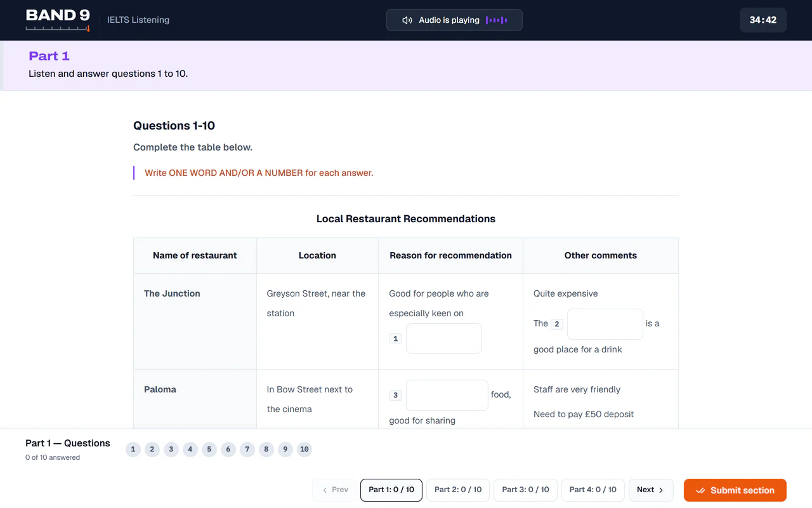
Task: Click the 34:42 countdown timer
Action: 763,20
